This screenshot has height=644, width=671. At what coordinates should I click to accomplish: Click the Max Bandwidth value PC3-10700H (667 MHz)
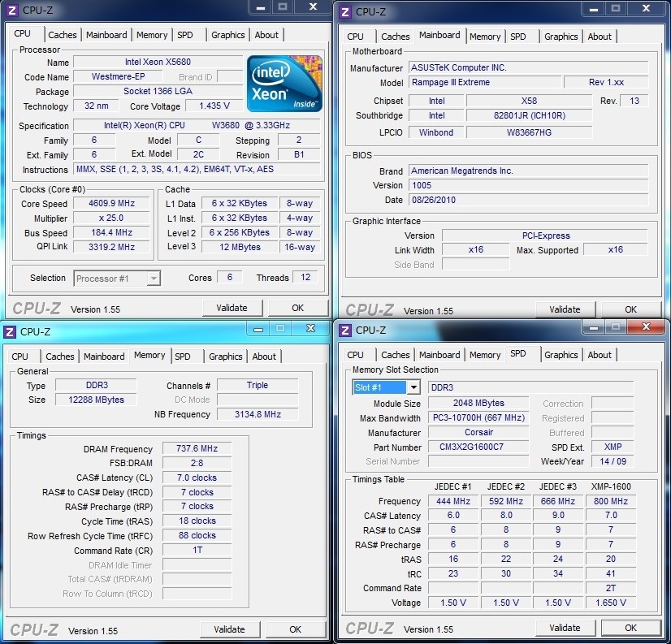(x=478, y=417)
